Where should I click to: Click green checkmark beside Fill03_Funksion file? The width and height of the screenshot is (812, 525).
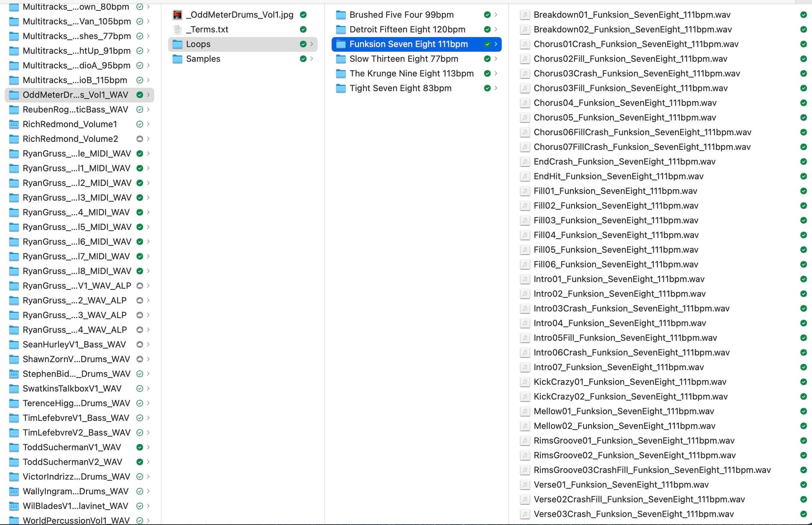(x=803, y=220)
